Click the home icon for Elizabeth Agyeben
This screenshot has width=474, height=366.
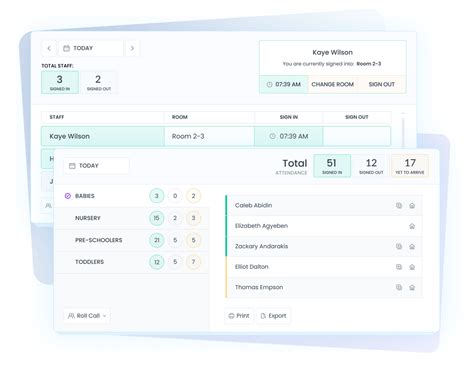(x=412, y=226)
